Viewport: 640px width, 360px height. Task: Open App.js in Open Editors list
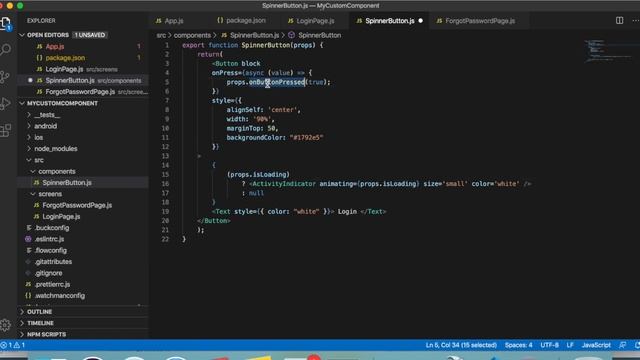(55, 47)
